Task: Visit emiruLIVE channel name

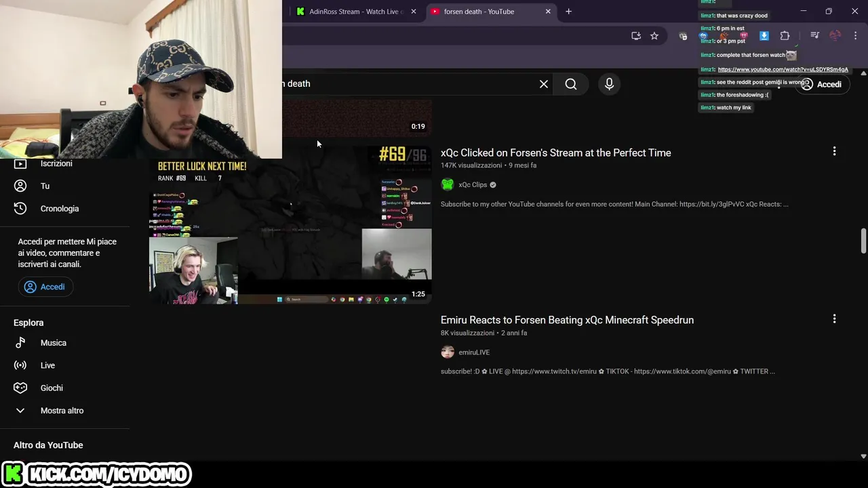Action: point(474,352)
